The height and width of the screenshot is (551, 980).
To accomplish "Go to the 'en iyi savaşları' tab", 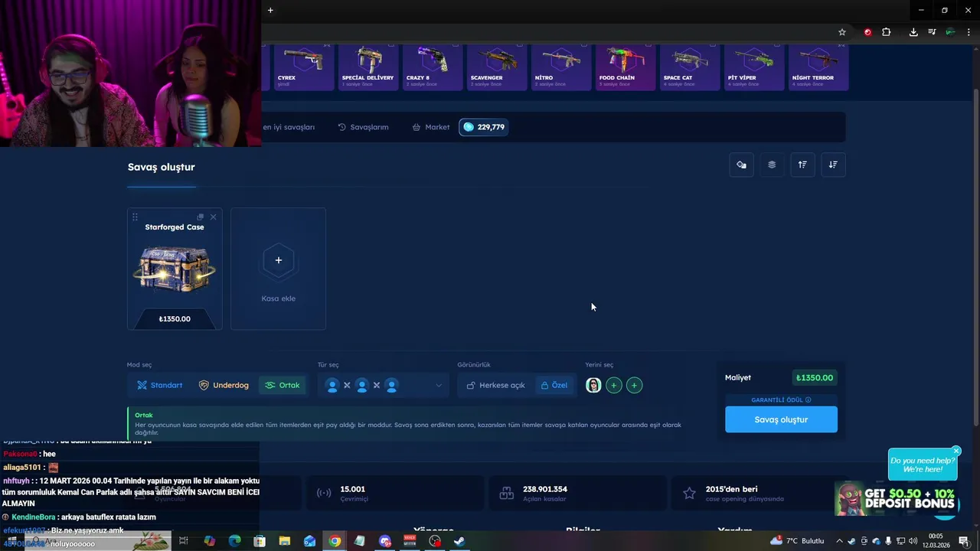I will pyautogui.click(x=289, y=127).
